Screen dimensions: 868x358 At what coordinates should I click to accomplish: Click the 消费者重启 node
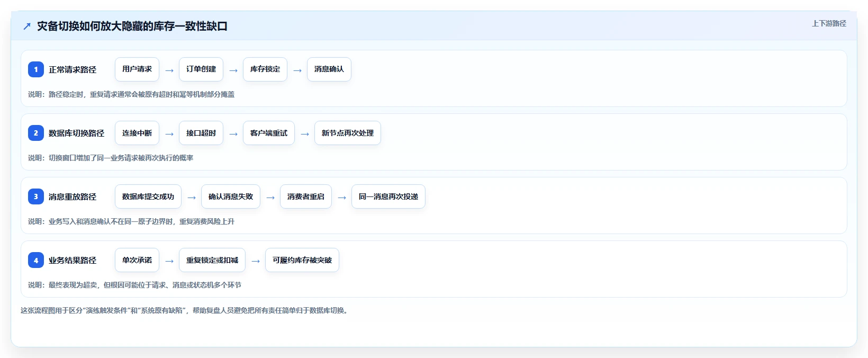[306, 196]
